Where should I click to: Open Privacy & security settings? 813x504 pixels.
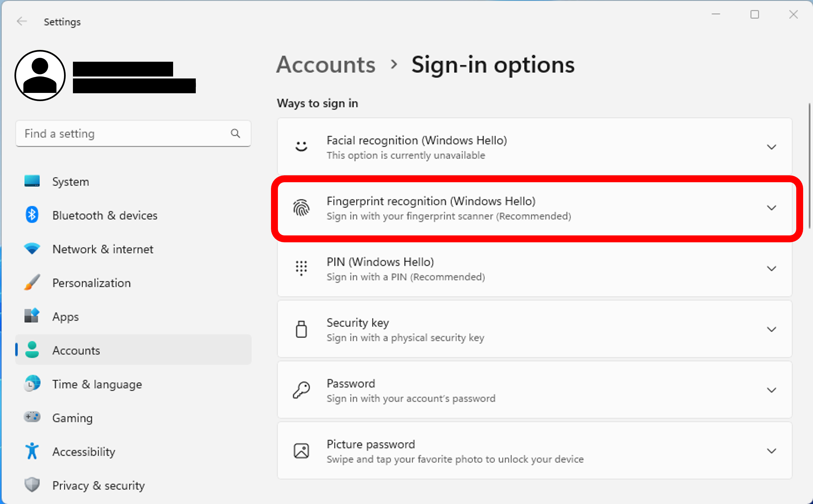(98, 485)
